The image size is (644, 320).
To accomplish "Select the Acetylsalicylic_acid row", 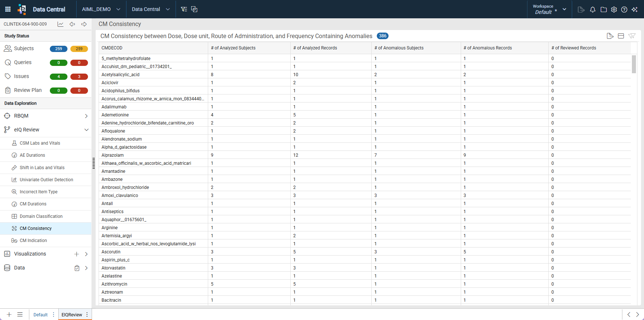I will 365,75.
